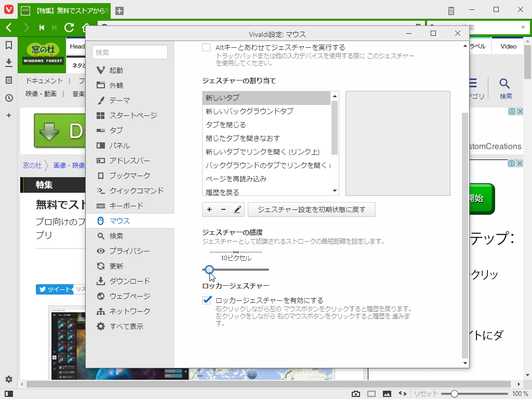Open a new tab with plus button
This screenshot has height=399, width=532.
119,11
